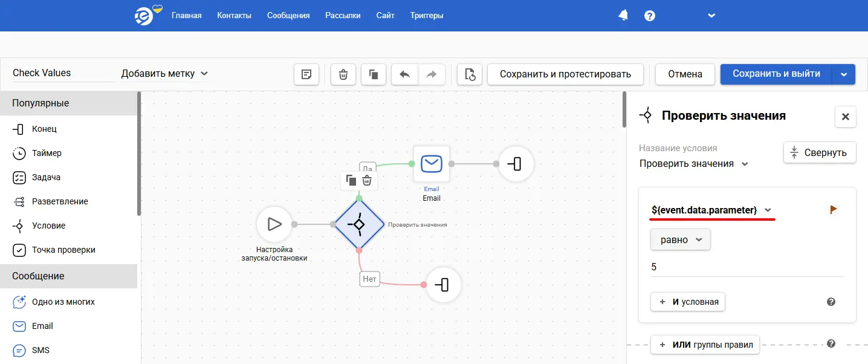Viewport: 868px width, 364px height.
Task: Toggle the orange flag icon
Action: pyautogui.click(x=834, y=209)
